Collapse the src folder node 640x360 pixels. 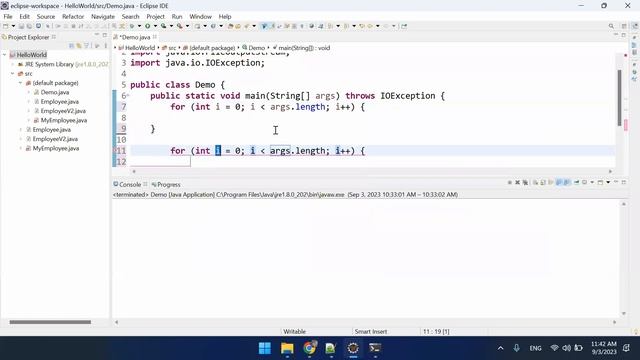point(13,73)
